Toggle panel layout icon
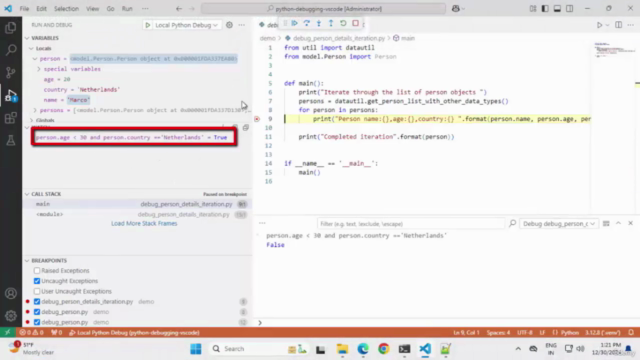Screen dimensions: 640x360 (x=557, y=9)
